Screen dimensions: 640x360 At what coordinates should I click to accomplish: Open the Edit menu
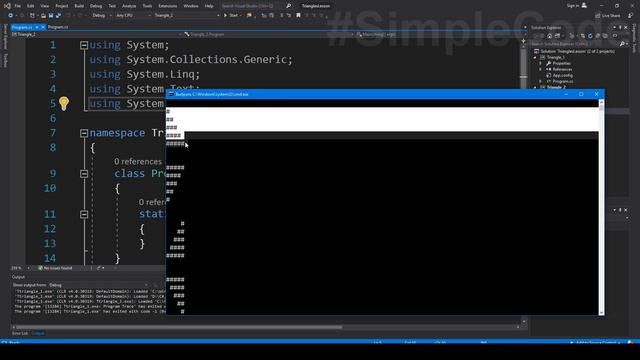(x=31, y=6)
